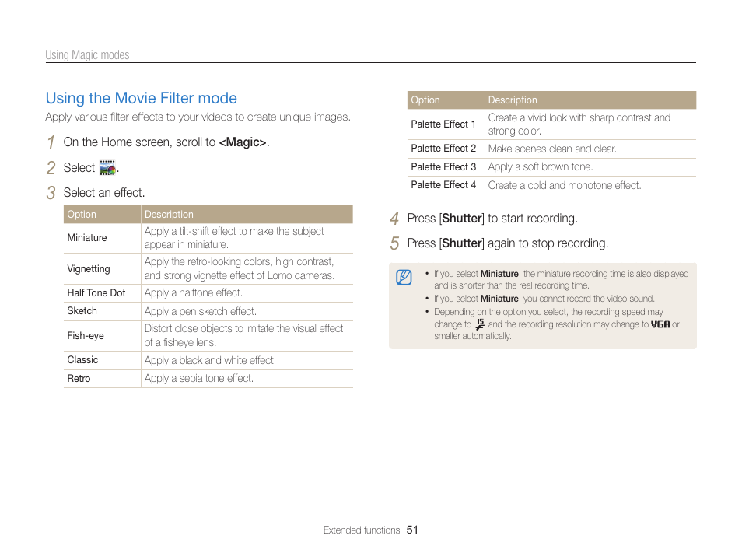Click the '<Magic>' word in step 1

(243, 142)
